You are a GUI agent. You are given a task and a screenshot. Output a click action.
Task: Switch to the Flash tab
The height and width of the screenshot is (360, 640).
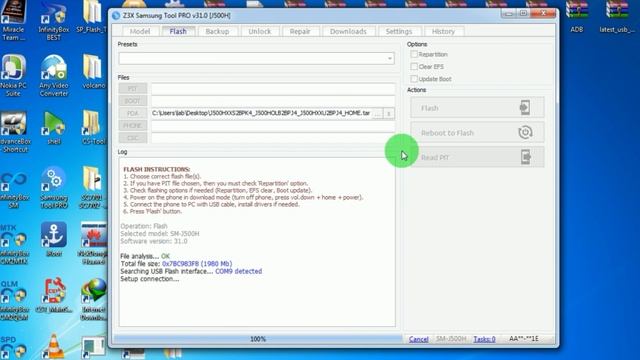coord(178,31)
